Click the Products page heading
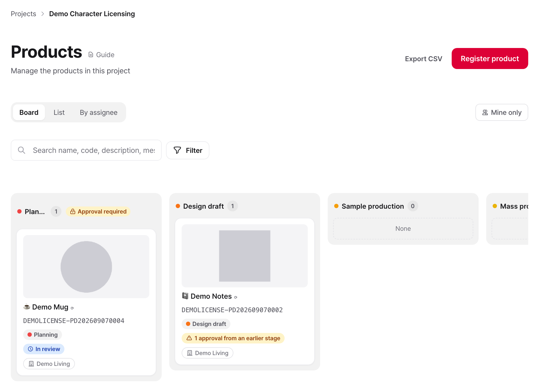539x392 pixels. point(46,52)
